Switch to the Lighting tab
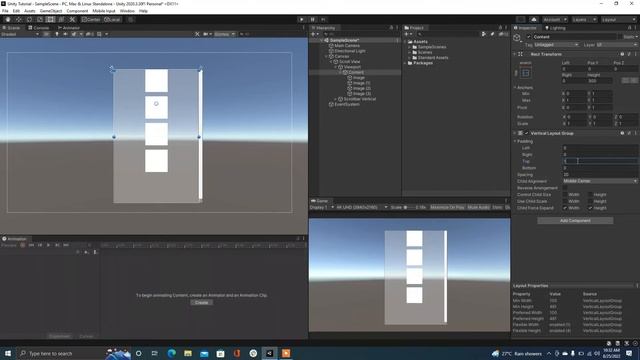 [556, 28]
